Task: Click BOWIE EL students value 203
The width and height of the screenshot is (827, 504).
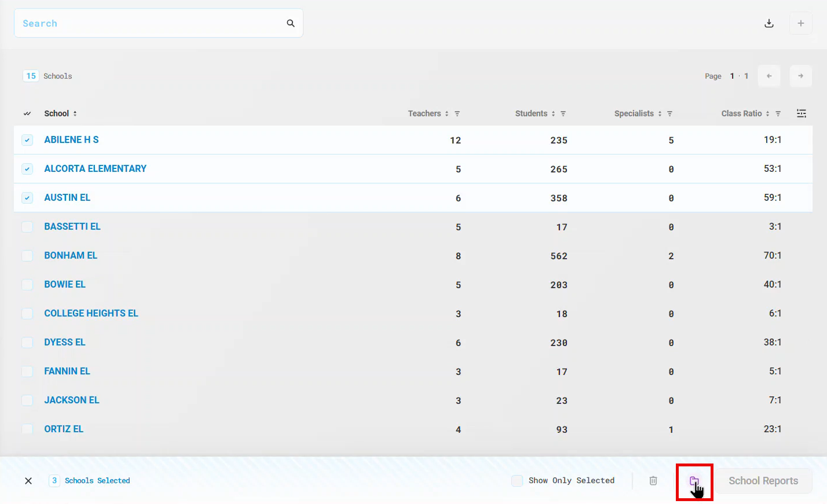Action: click(559, 285)
